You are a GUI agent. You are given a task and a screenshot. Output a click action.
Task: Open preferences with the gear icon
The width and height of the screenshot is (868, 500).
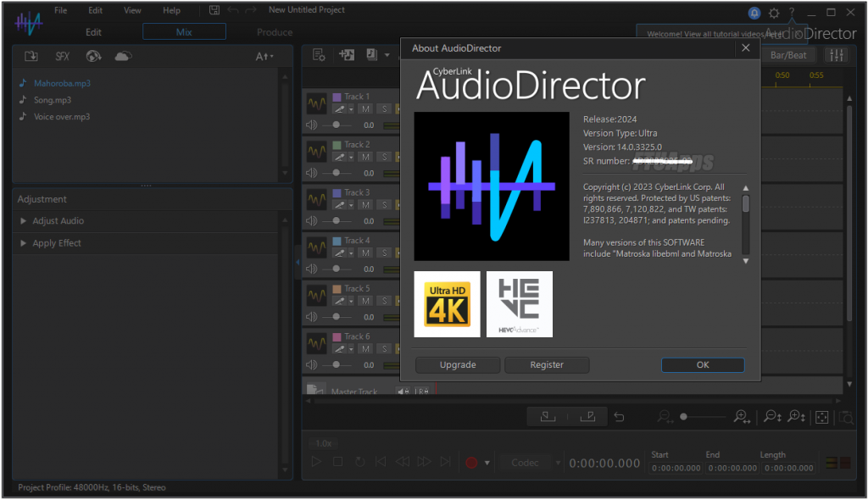[x=774, y=13]
